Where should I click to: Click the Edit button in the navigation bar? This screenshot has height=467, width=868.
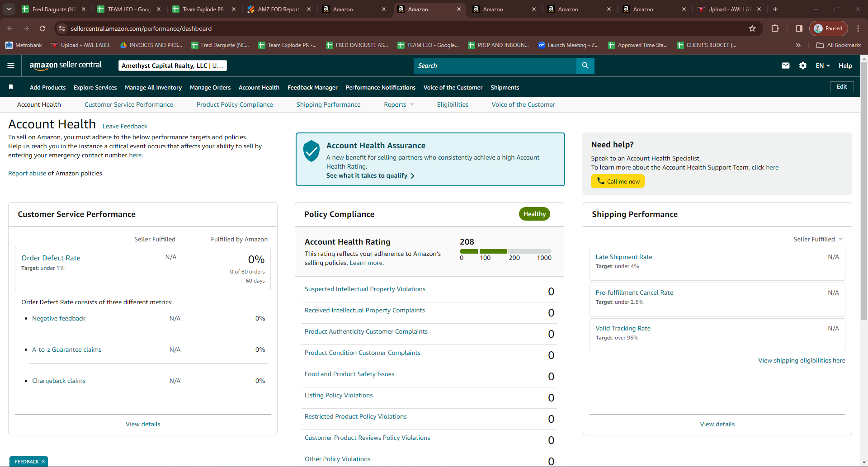(x=842, y=87)
